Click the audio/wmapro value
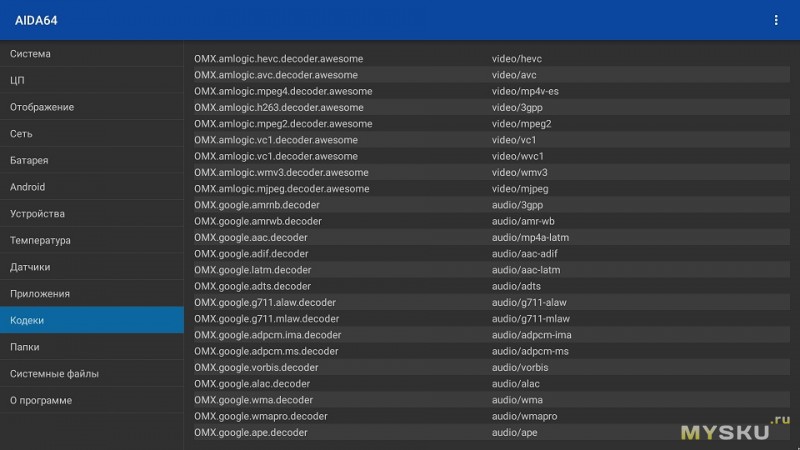Screen dimensions: 800x450 tap(524, 416)
